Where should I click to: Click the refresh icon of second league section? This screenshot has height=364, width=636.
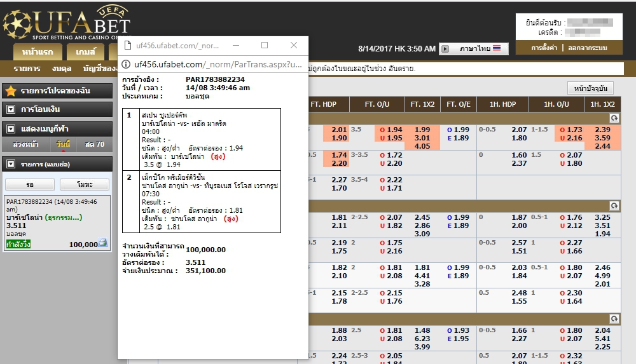614,206
